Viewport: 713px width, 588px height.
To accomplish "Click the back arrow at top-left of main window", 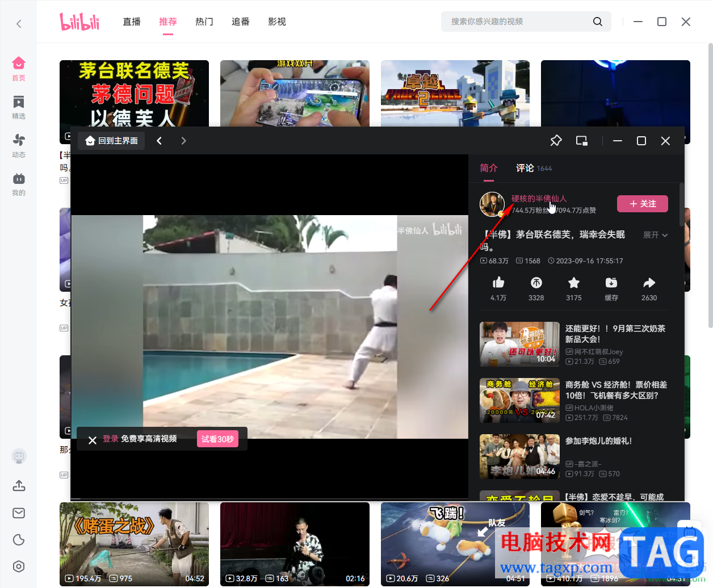I will click(x=19, y=23).
